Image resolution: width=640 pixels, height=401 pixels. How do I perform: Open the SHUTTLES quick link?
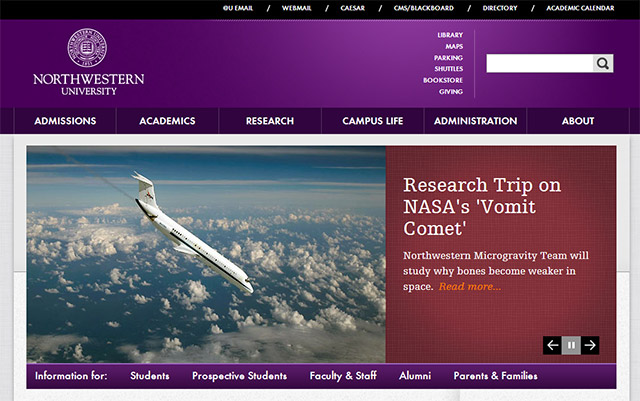(x=449, y=69)
